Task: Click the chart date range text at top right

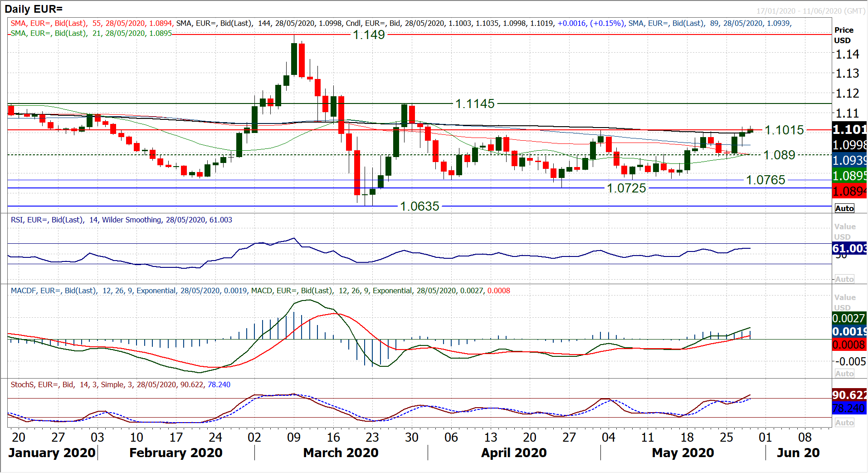Action: [810, 11]
